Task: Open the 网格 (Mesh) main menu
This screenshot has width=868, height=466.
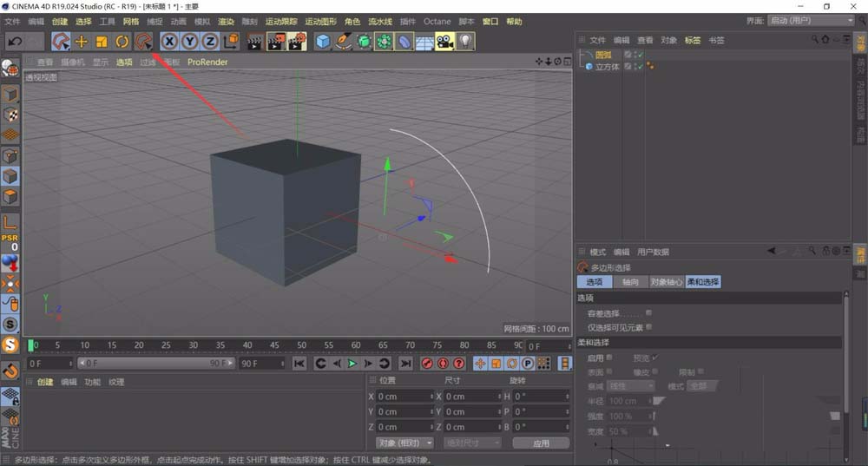Action: point(131,22)
